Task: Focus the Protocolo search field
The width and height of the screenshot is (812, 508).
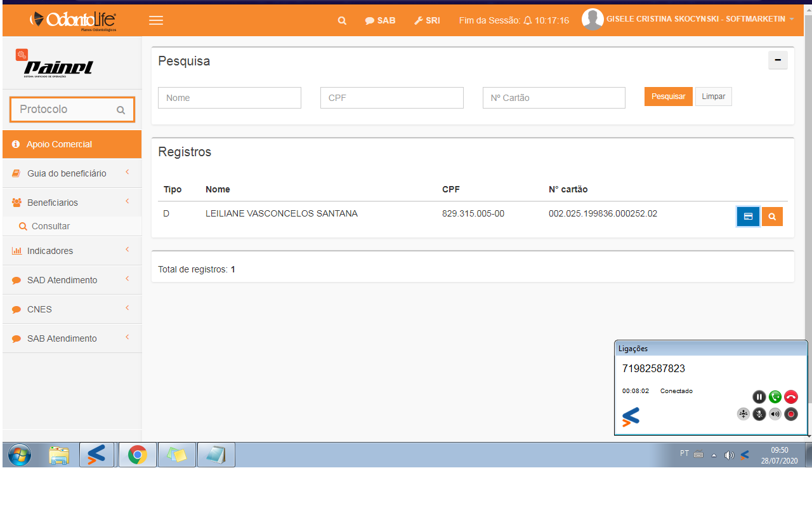Action: (x=72, y=109)
